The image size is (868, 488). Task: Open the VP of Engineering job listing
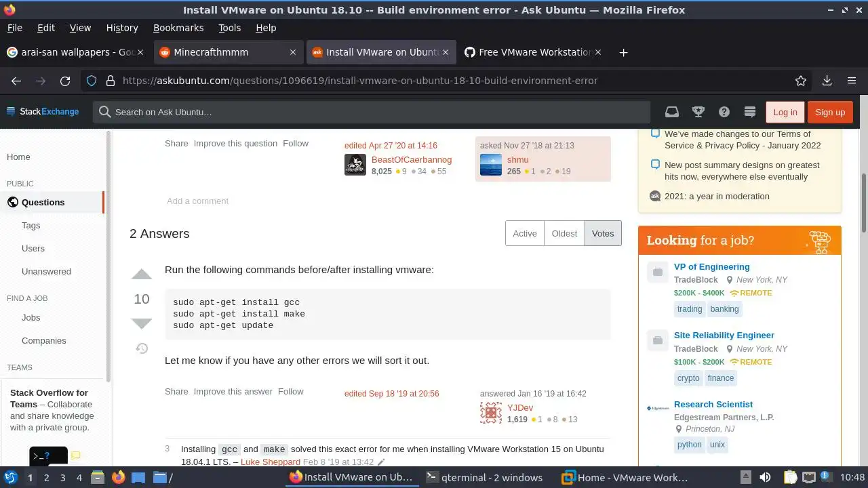point(711,266)
